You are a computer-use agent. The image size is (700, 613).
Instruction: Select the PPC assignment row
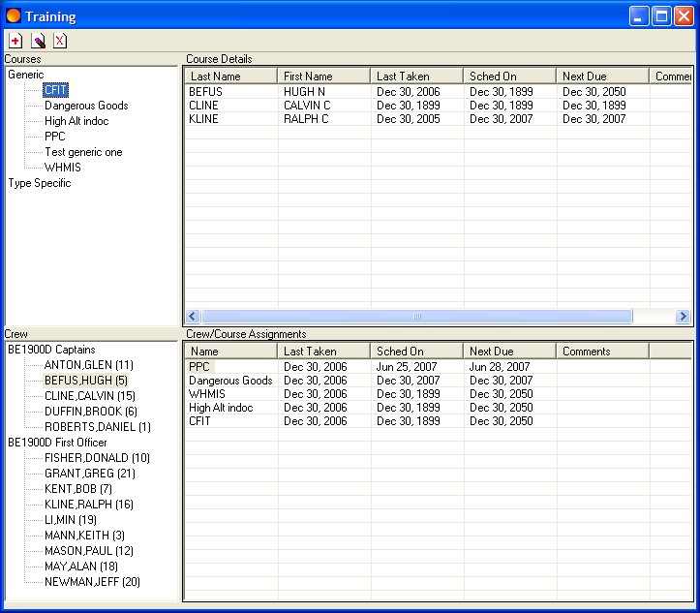438,367
